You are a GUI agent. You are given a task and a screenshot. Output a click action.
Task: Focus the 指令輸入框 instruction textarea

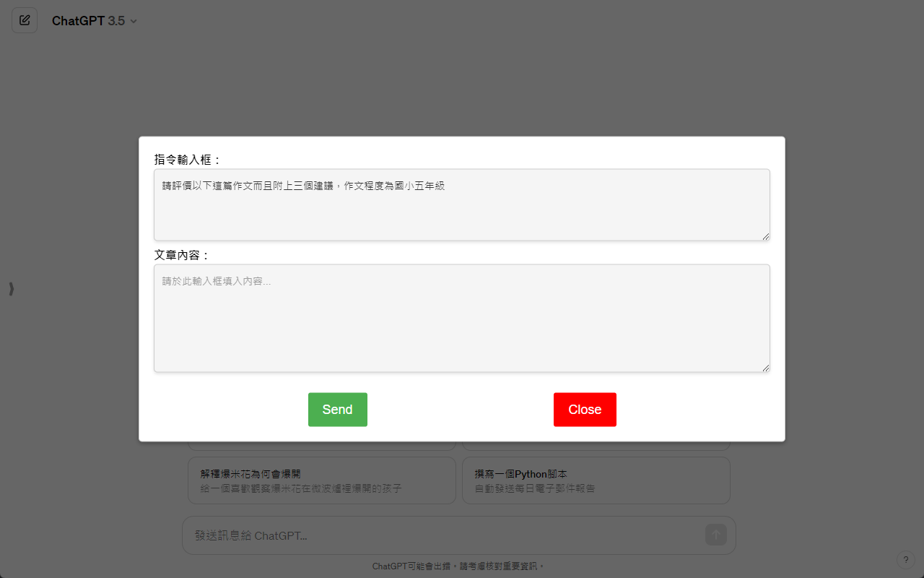tap(461, 204)
